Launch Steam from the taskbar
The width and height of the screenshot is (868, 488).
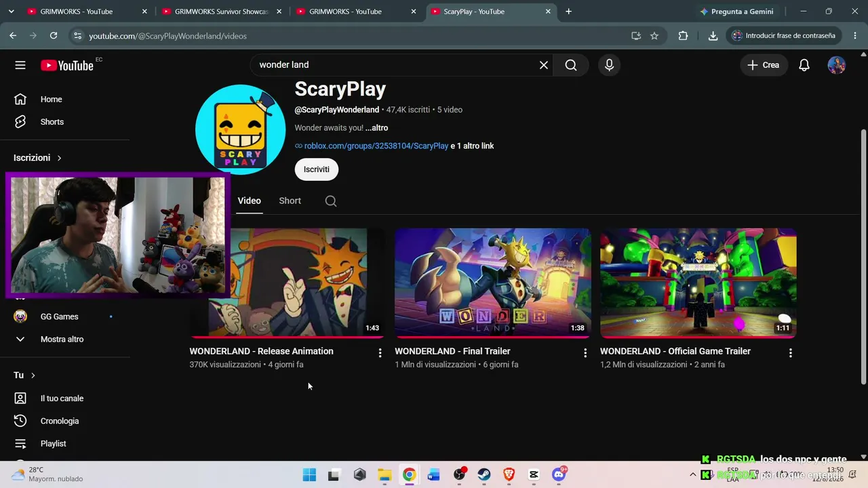coord(484,475)
